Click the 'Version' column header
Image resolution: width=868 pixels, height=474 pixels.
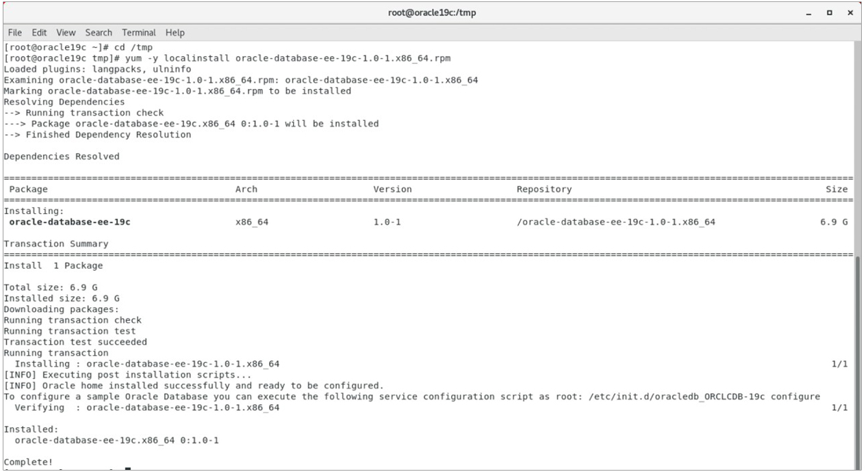(x=392, y=189)
